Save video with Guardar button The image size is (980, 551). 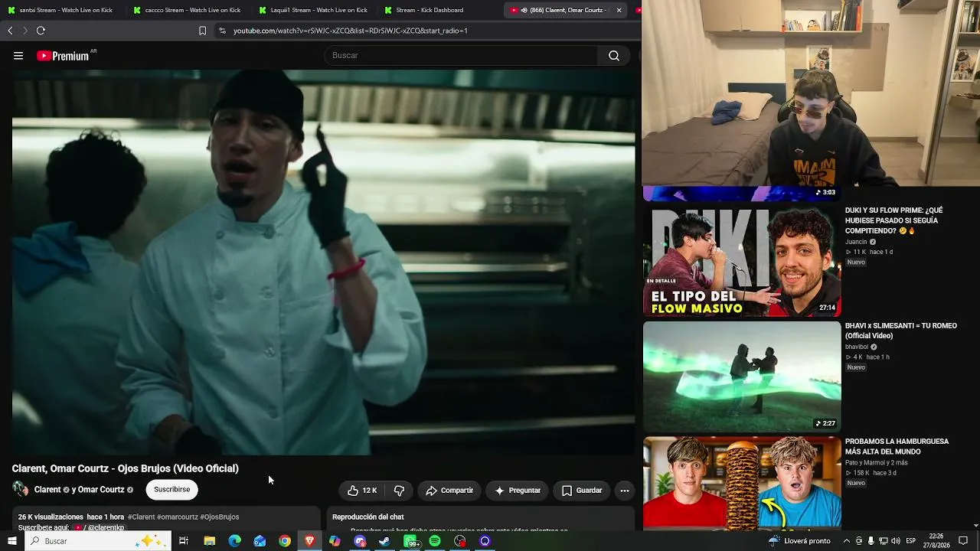tap(582, 491)
